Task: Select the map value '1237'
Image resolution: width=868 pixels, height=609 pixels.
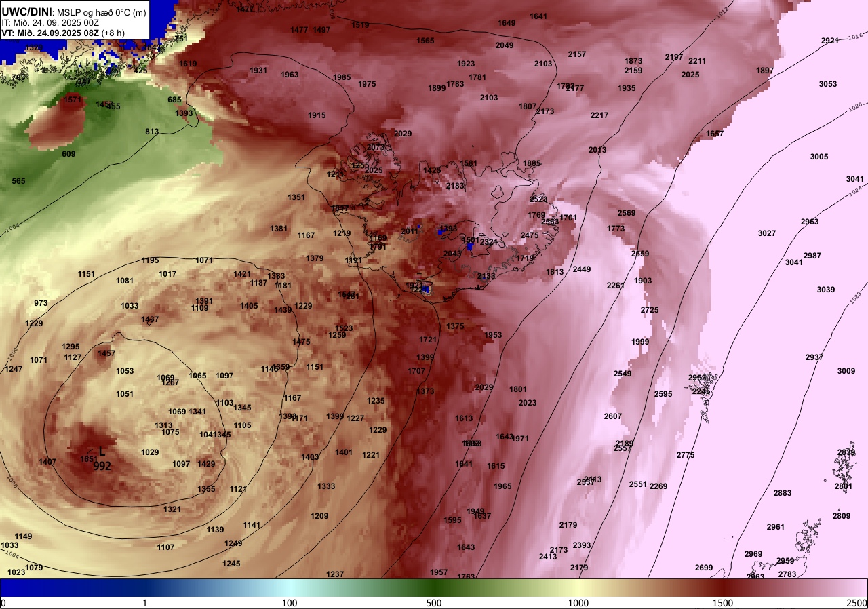Action: click(x=334, y=574)
